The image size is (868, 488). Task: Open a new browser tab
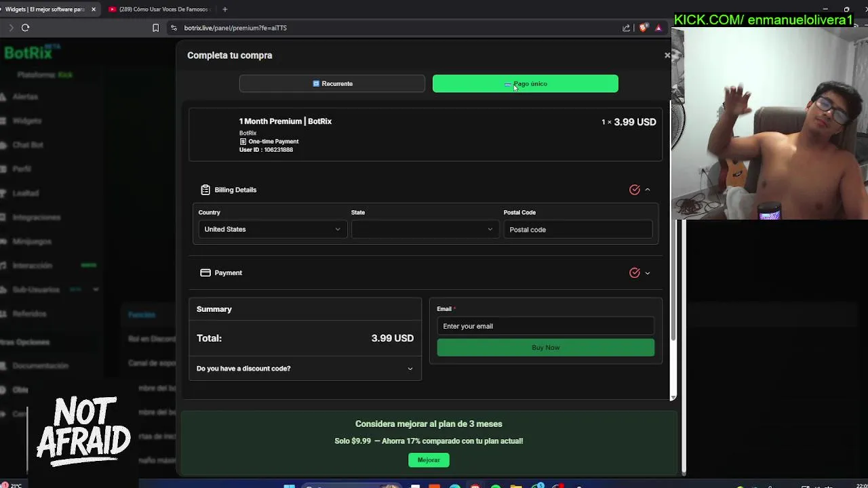(x=224, y=9)
